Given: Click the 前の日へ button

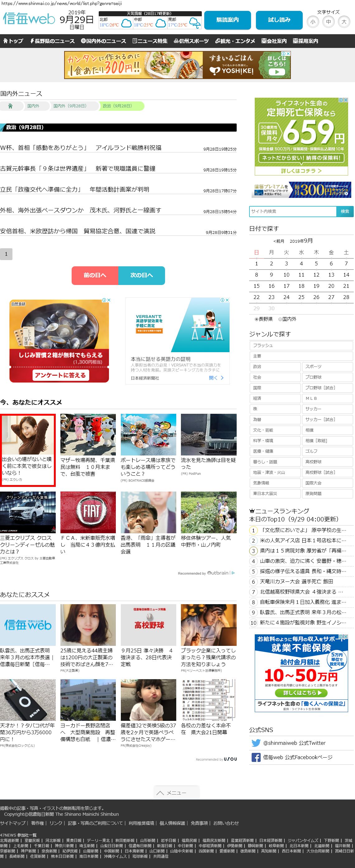Looking at the screenshot, I should pyautogui.click(x=95, y=275).
